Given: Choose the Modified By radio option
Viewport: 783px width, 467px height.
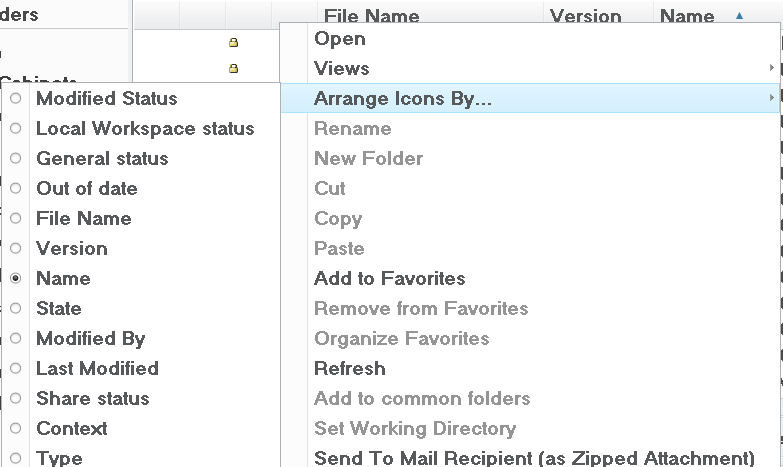Looking at the screenshot, I should click(15, 338).
